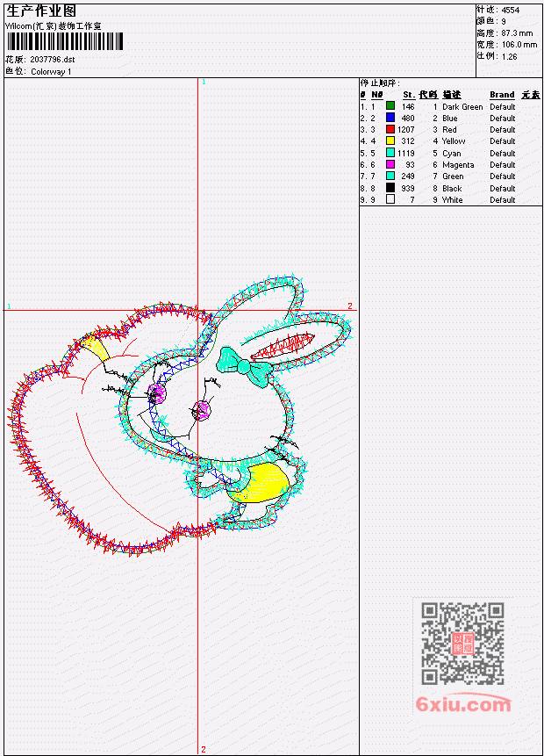
Task: Click the stitch count value "4554"
Action: [x=511, y=10]
